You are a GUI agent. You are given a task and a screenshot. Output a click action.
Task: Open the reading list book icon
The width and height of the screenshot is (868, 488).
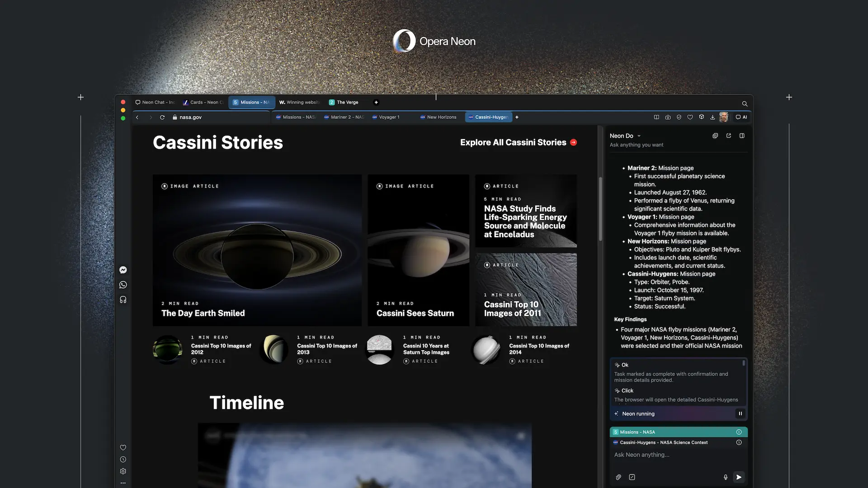pyautogui.click(x=656, y=117)
